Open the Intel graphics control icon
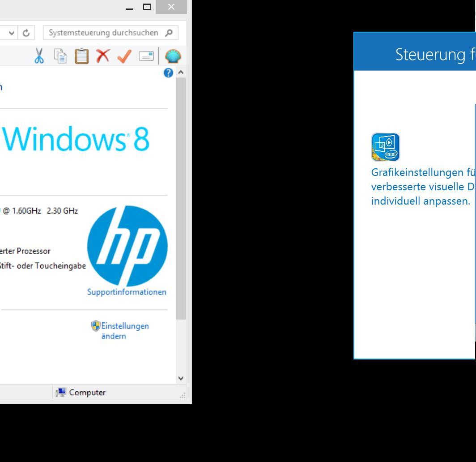This screenshot has height=462, width=476. [385, 147]
